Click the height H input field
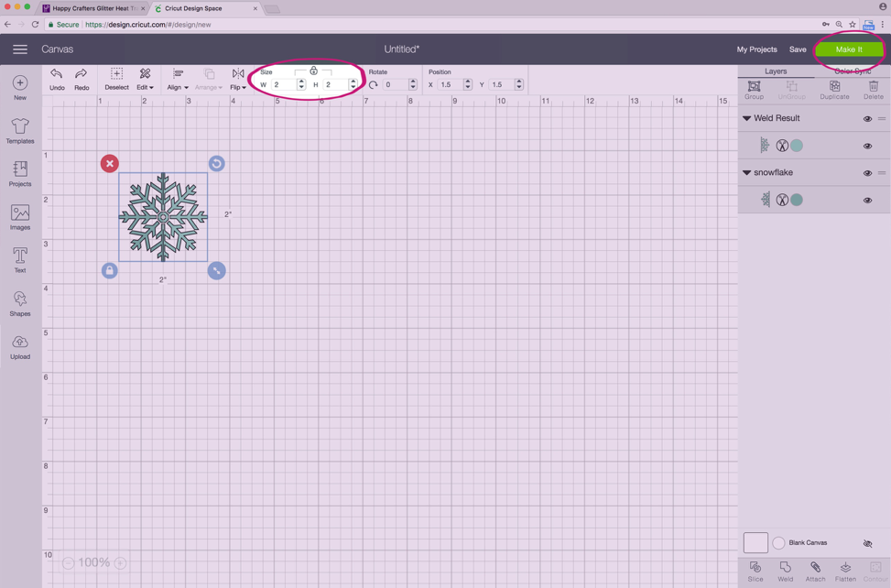891x588 pixels. click(x=336, y=84)
